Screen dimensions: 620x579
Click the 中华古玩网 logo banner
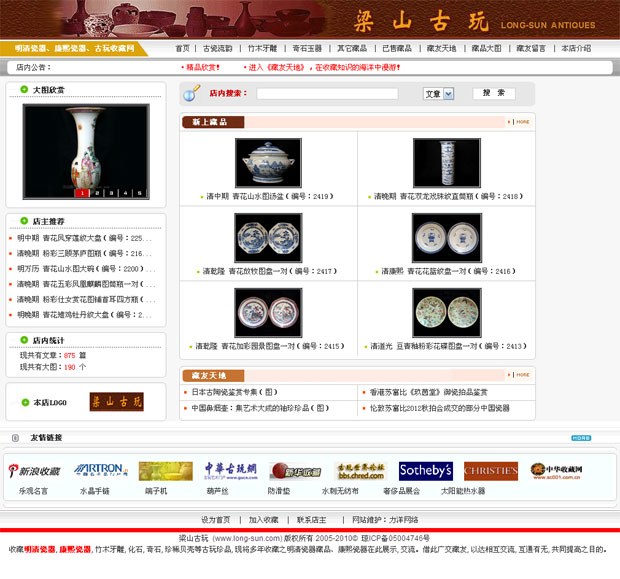(x=231, y=470)
